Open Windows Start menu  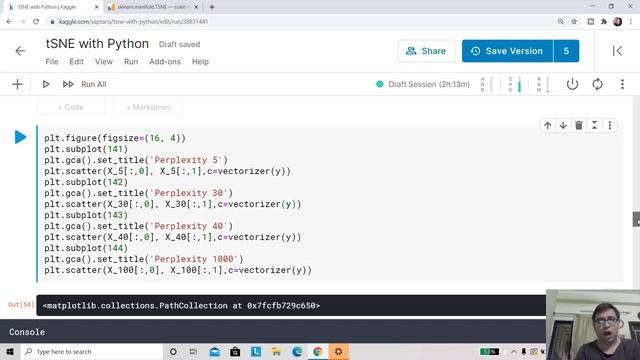click(10, 351)
